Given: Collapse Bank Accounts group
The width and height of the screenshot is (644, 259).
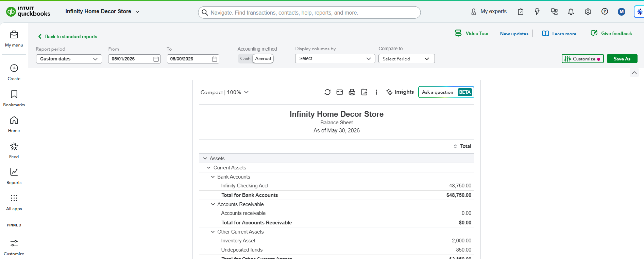Looking at the screenshot, I should 213,177.
